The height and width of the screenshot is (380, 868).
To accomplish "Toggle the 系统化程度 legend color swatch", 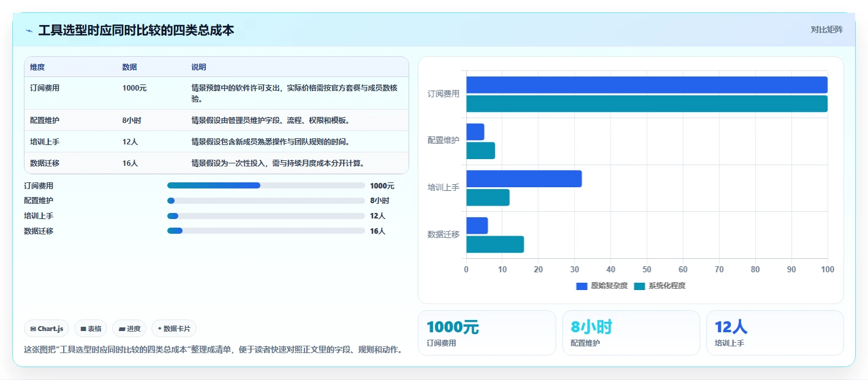I will point(640,286).
